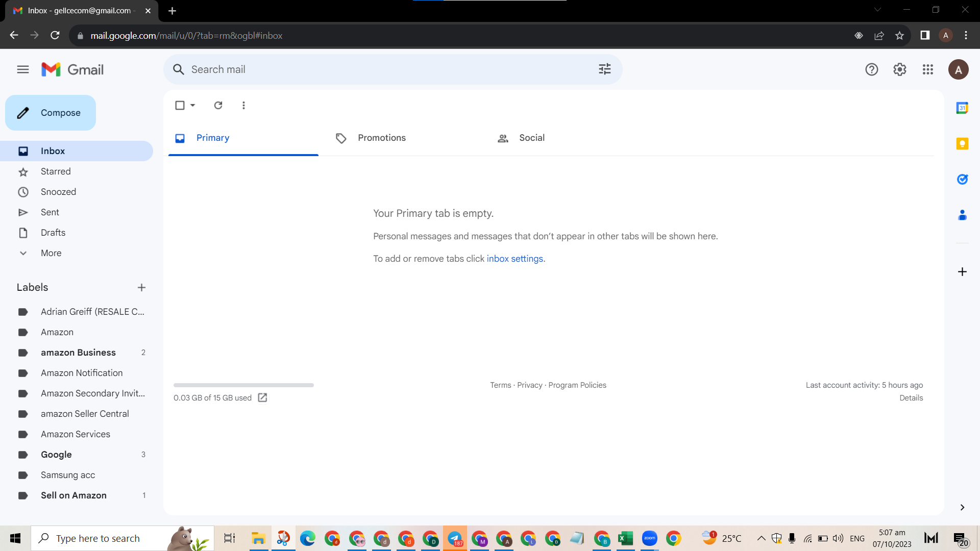Share this page browser icon
980x551 pixels.
click(879, 35)
